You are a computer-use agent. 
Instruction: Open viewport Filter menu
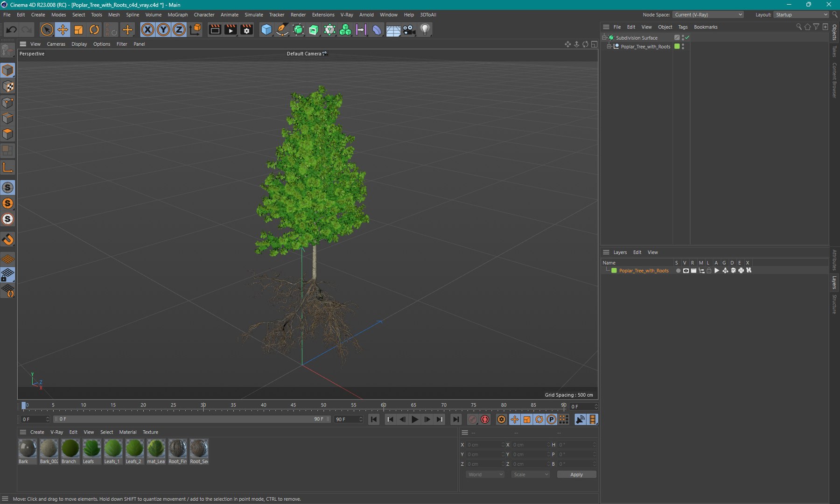pyautogui.click(x=122, y=44)
